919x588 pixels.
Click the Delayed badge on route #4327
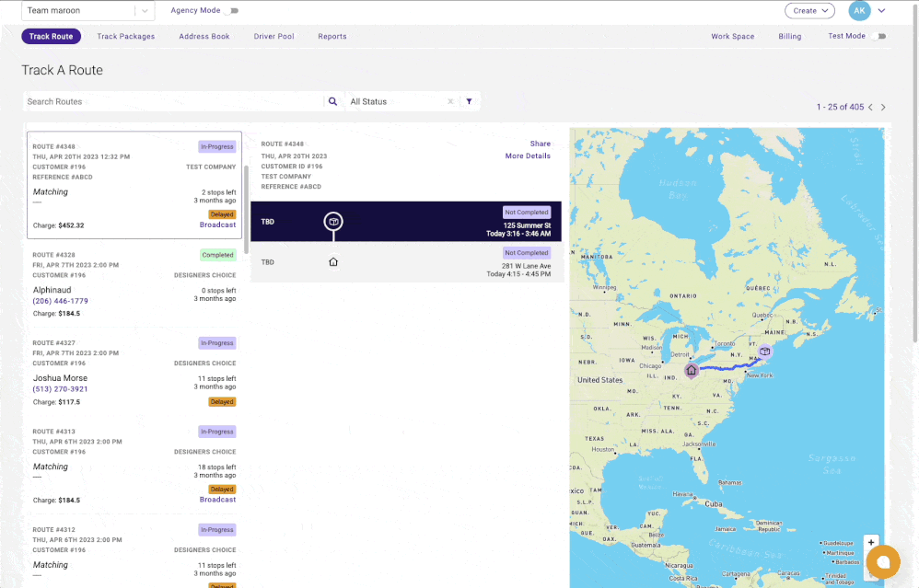(x=222, y=402)
